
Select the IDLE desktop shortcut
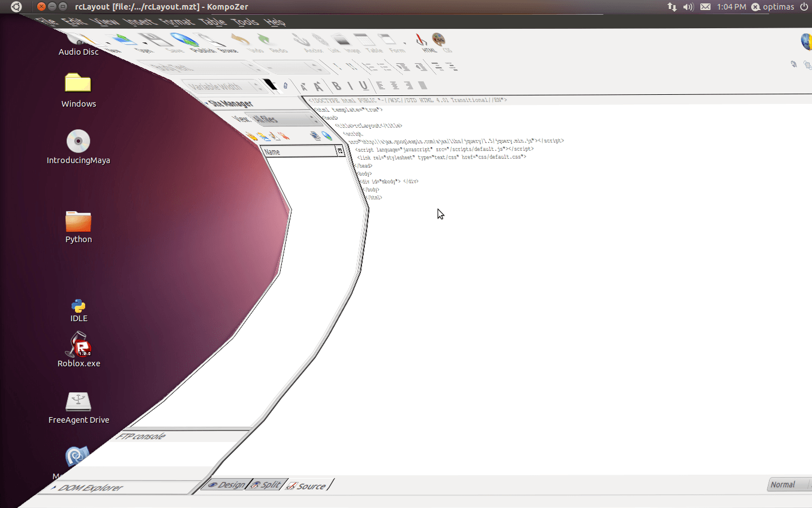pyautogui.click(x=78, y=310)
